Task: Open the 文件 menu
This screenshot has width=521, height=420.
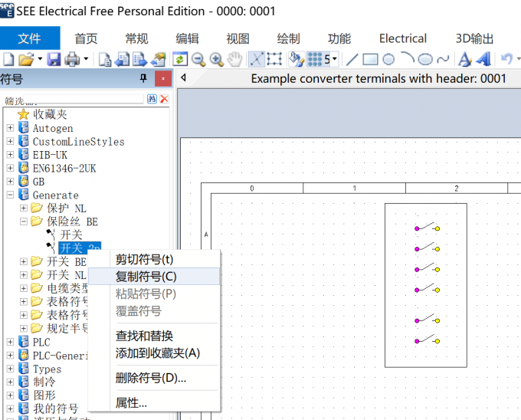Action: pyautogui.click(x=30, y=38)
